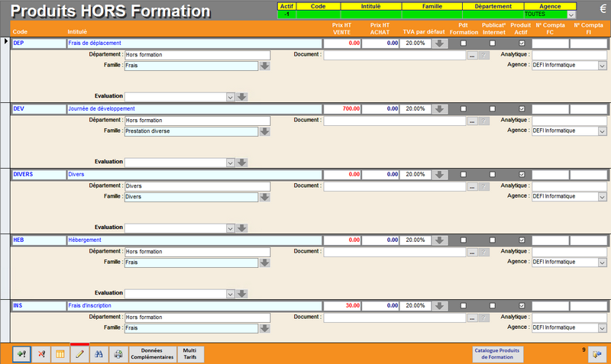
Task: Enable Pdt Formation checkbox for DEV
Action: 464,110
